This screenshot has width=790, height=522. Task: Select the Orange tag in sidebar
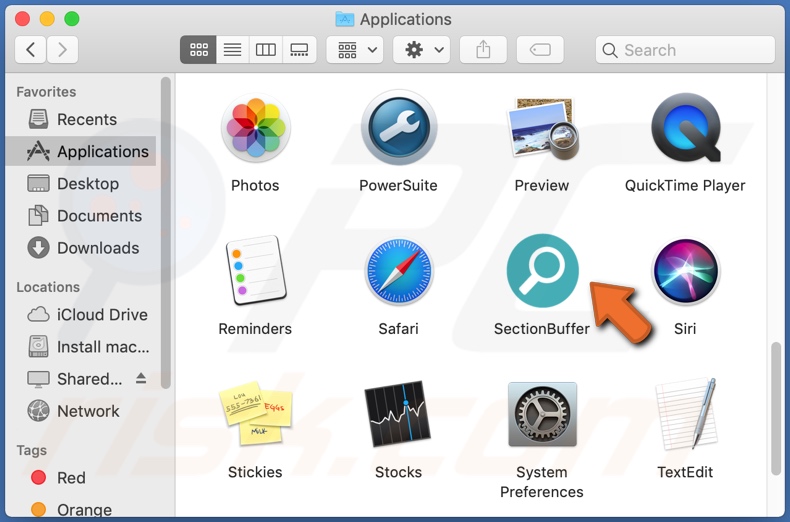tap(81, 509)
